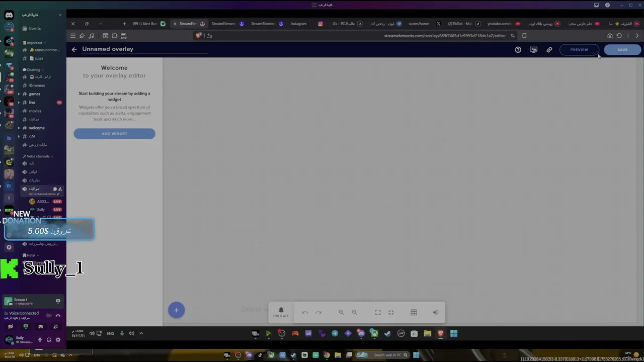
Task: Toggle Discord headphones deafen
Action: tap(49, 340)
